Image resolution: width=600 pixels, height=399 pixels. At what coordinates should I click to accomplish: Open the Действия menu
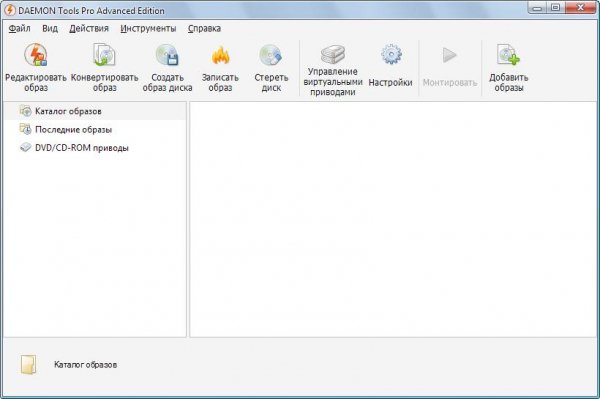89,29
